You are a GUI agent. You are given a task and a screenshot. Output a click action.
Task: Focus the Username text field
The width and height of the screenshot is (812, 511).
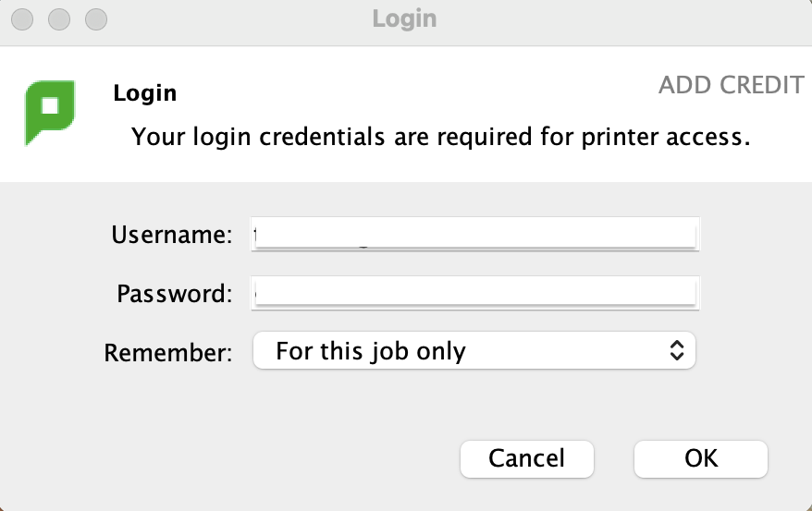pos(474,235)
